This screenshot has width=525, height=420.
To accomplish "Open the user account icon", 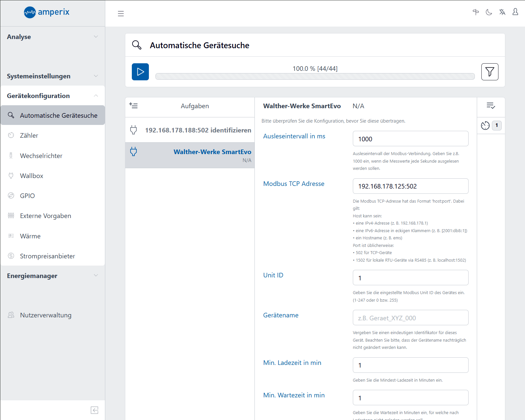I will point(515,12).
